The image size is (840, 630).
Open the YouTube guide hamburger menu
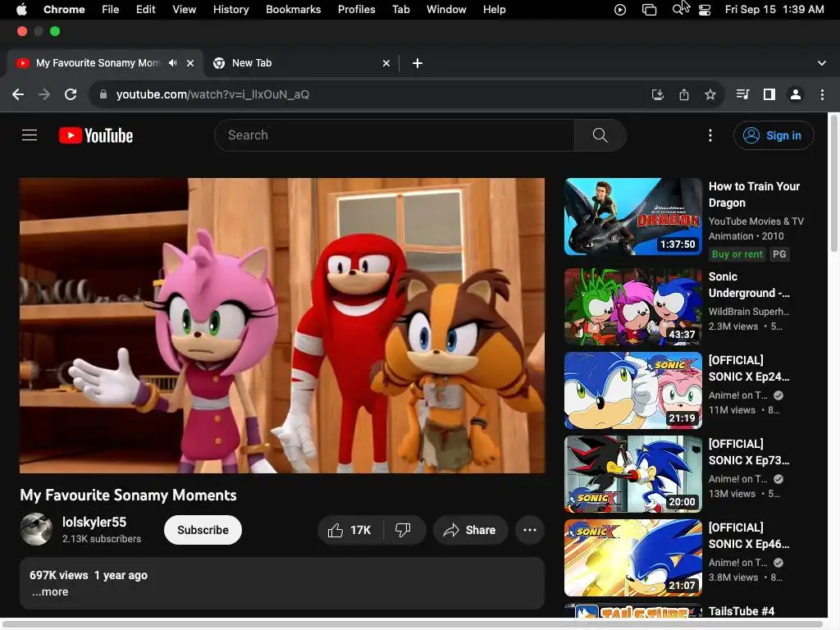point(30,135)
